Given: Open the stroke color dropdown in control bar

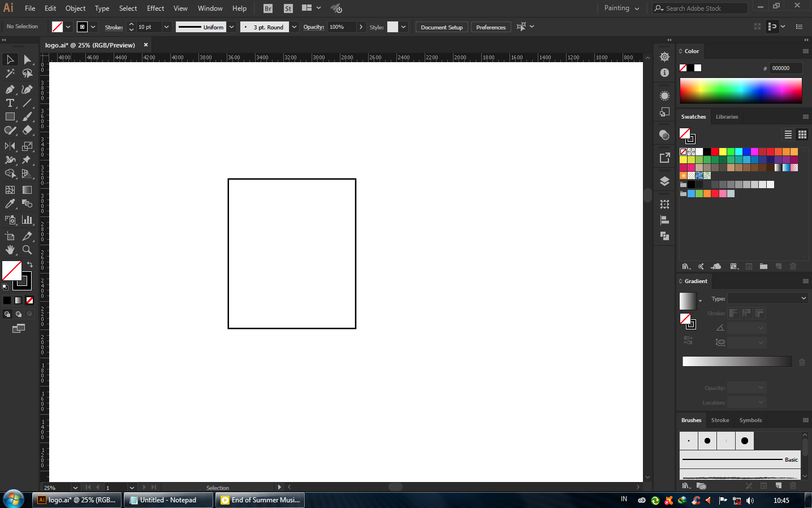Looking at the screenshot, I should 93,27.
